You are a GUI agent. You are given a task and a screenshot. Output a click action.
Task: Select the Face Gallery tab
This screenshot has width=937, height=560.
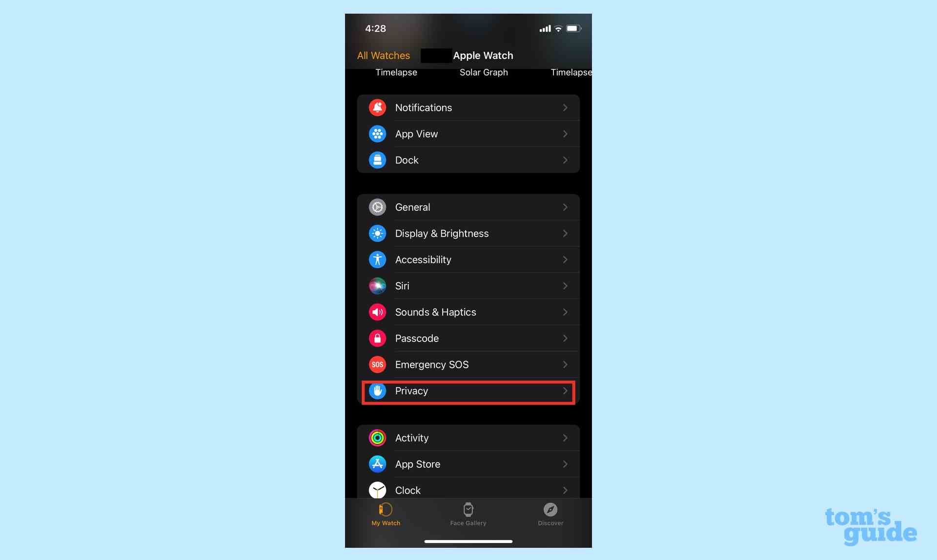point(468,513)
